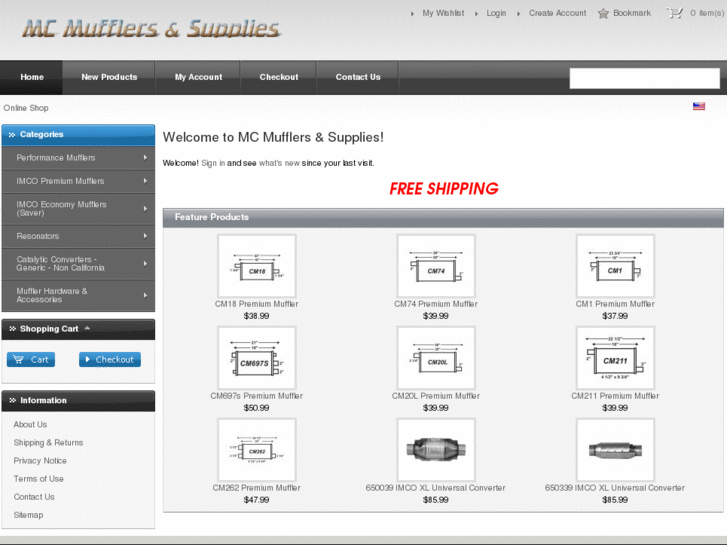Image resolution: width=727 pixels, height=545 pixels.
Task: Open the New Products tab
Action: click(x=109, y=77)
